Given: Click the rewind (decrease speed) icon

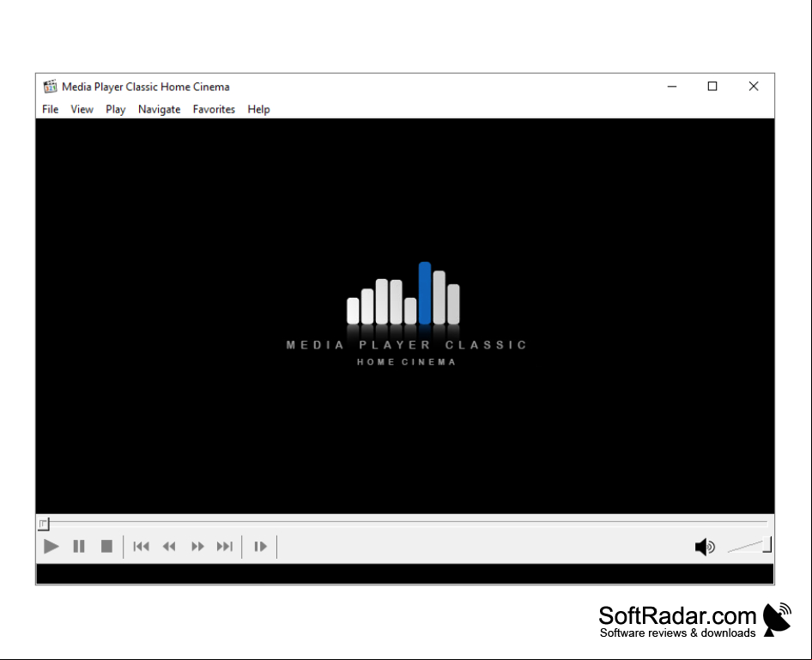Looking at the screenshot, I should 169,546.
